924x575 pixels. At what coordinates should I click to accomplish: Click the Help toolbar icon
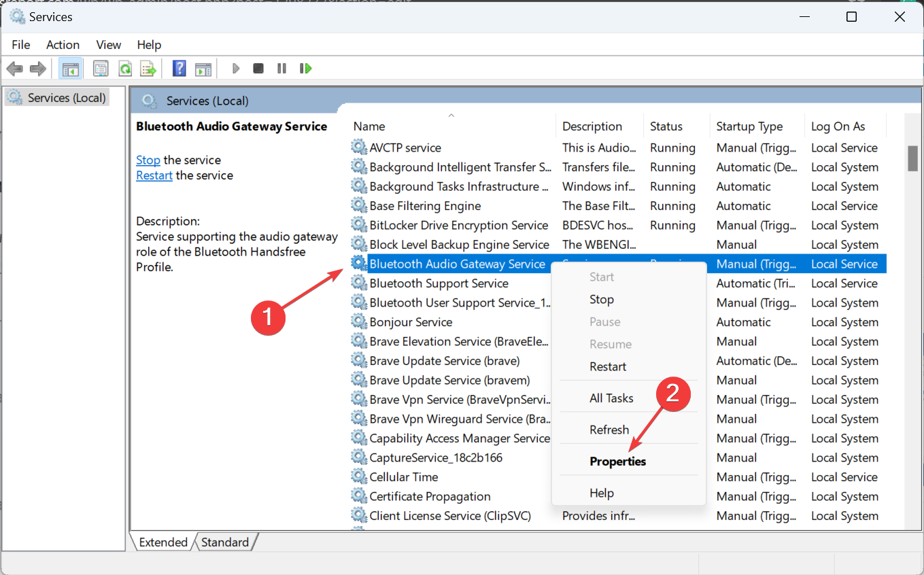coord(178,68)
